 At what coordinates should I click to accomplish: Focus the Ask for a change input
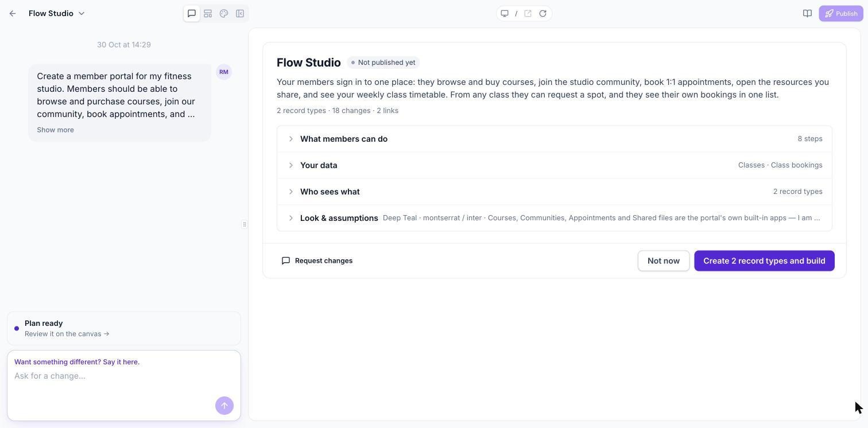pyautogui.click(x=115, y=376)
